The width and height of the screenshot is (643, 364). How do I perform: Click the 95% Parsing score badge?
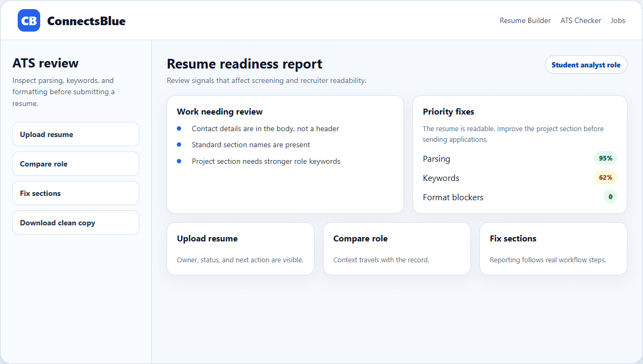[605, 158]
